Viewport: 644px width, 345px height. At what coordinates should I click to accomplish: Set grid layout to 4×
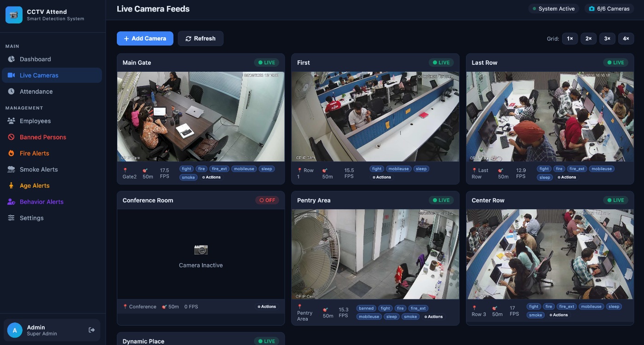coord(626,39)
